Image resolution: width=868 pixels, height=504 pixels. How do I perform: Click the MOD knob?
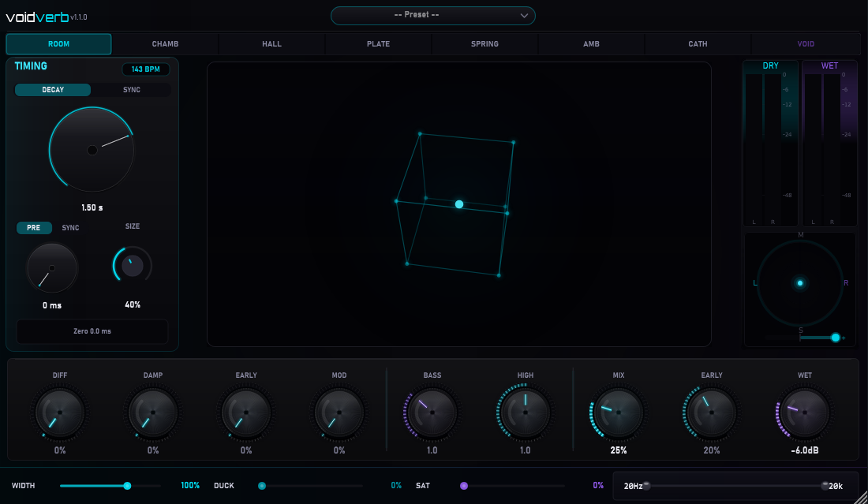click(x=339, y=412)
